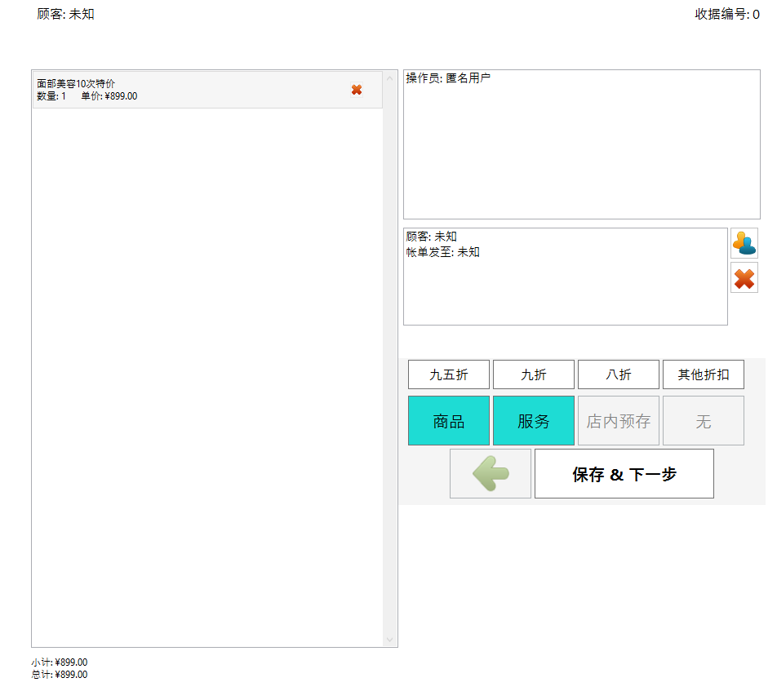Select the 商品 category button
Image resolution: width=777 pixels, height=700 pixels.
click(x=448, y=421)
